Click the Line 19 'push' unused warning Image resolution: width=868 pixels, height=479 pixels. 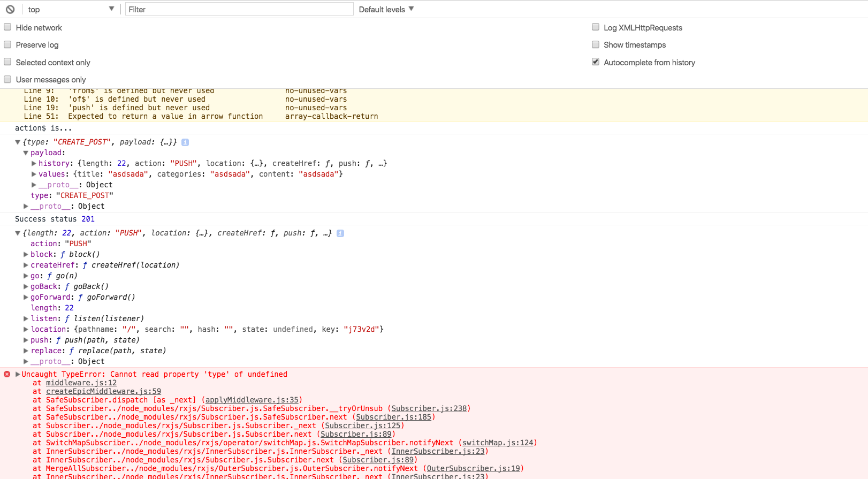pos(117,108)
